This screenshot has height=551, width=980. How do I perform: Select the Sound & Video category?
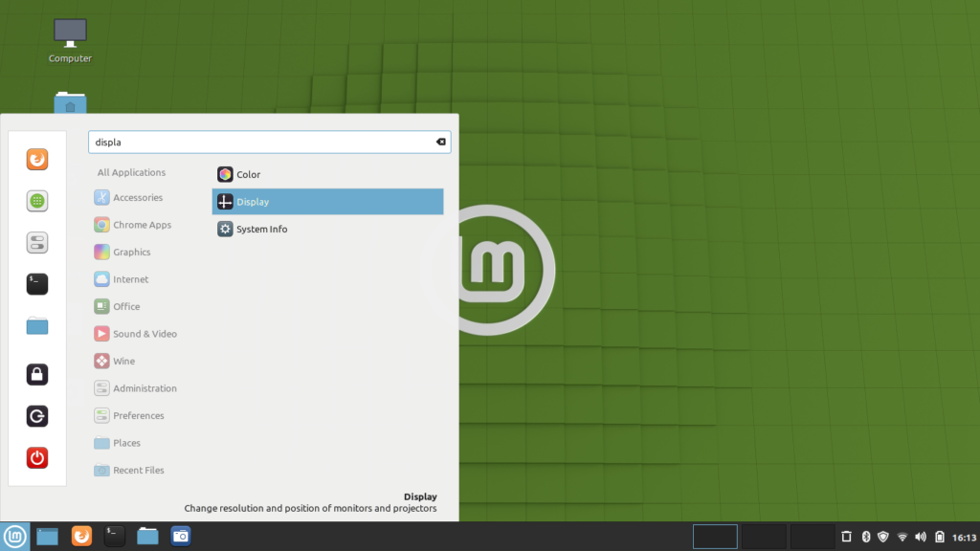pyautogui.click(x=145, y=334)
